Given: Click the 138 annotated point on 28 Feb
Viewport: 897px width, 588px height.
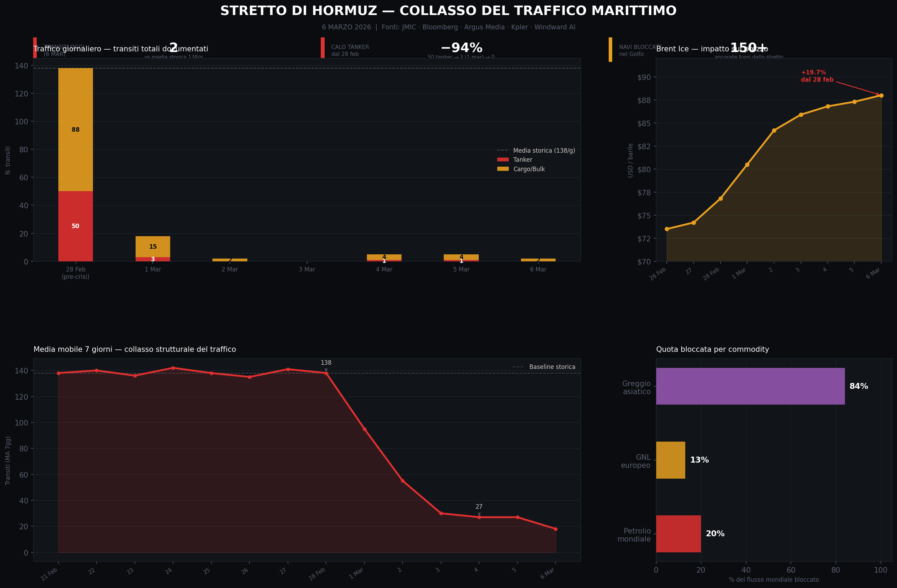Looking at the screenshot, I should pos(326,373).
